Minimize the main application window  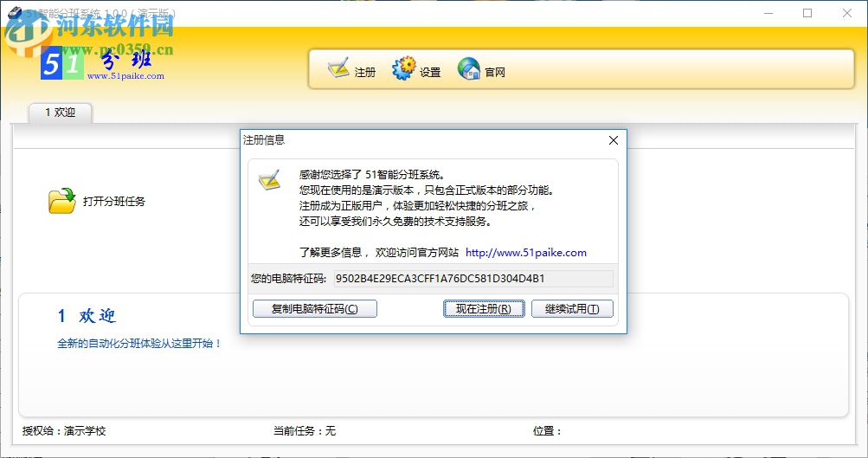pos(768,13)
